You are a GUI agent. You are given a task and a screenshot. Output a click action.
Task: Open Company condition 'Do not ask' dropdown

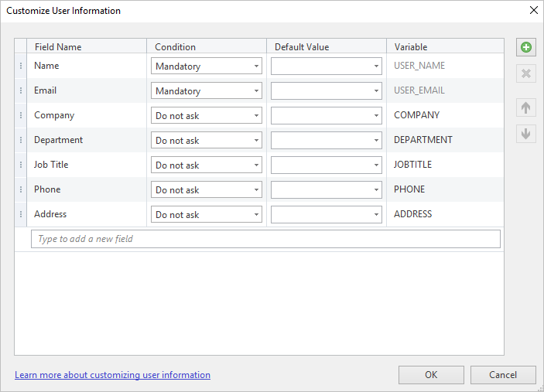pos(207,115)
